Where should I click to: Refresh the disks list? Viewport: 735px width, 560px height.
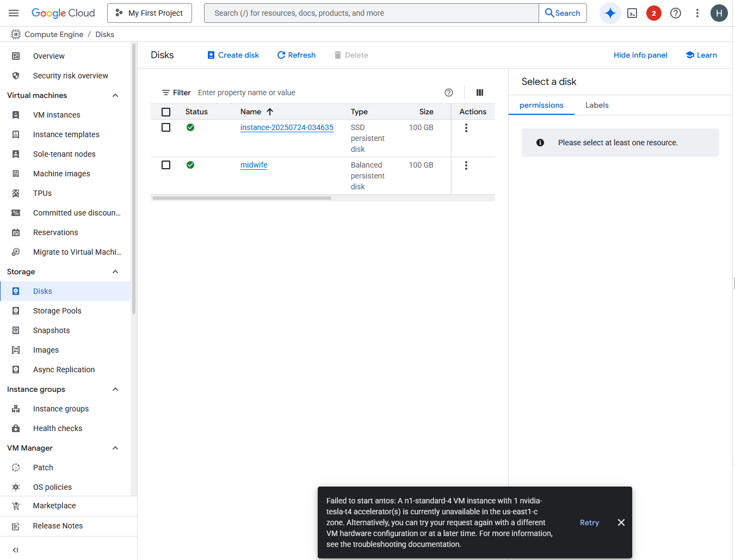pyautogui.click(x=297, y=55)
